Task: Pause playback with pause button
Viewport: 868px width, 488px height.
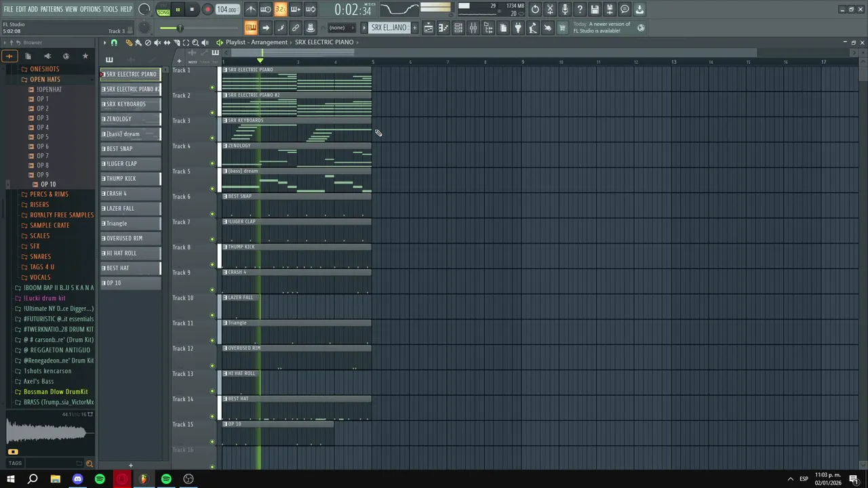Action: point(178,9)
